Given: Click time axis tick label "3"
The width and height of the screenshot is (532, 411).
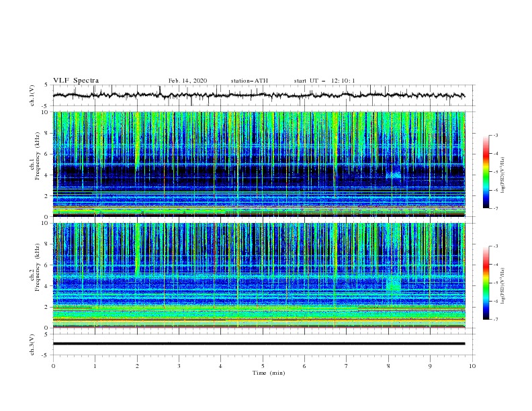Looking at the screenshot, I should tap(179, 366).
